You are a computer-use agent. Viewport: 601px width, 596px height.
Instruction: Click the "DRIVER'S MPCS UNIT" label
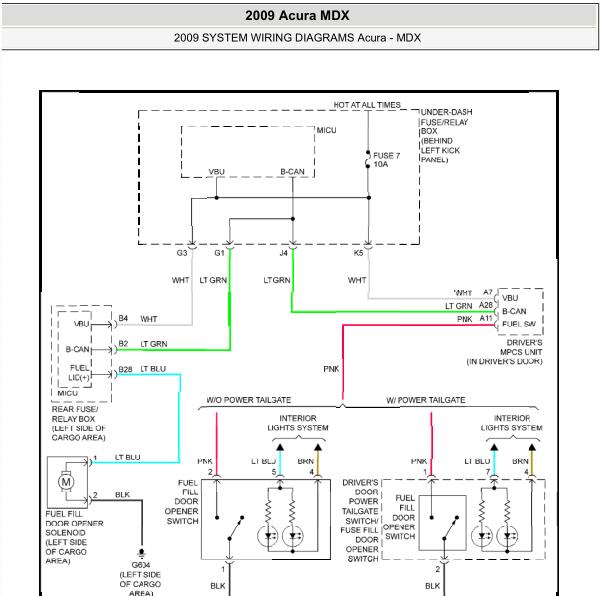[x=521, y=347]
